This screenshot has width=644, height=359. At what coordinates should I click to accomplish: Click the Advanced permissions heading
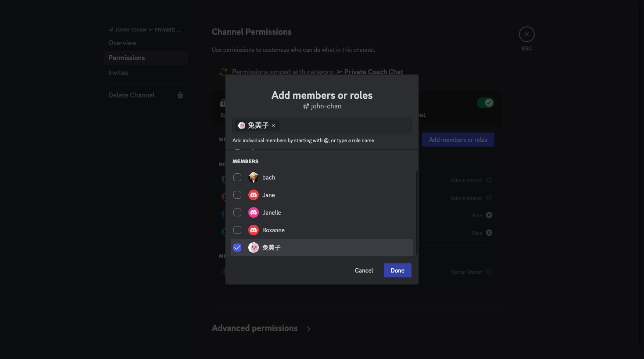(254, 328)
